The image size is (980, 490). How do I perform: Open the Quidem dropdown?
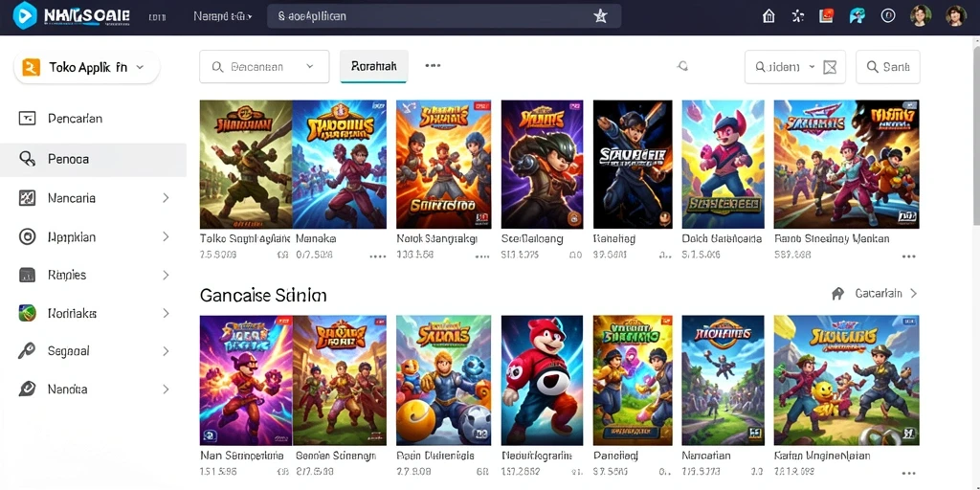point(786,67)
